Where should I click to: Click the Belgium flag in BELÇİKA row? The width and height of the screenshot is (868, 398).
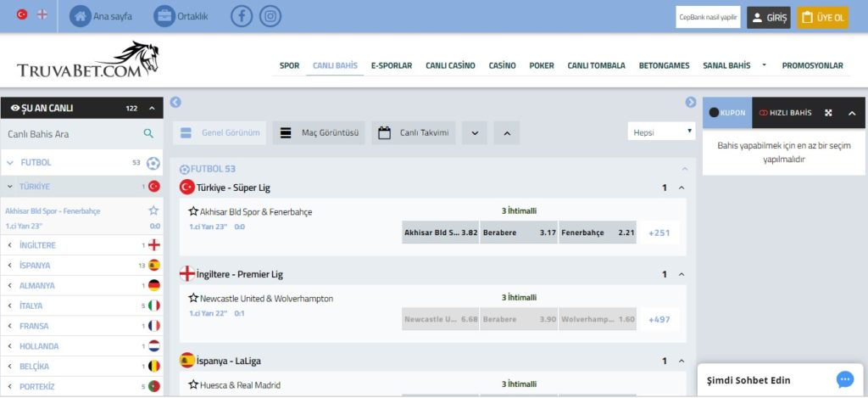click(154, 367)
